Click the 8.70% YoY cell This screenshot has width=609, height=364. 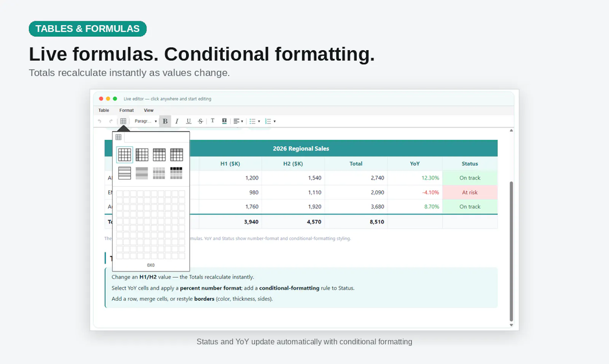(x=415, y=207)
